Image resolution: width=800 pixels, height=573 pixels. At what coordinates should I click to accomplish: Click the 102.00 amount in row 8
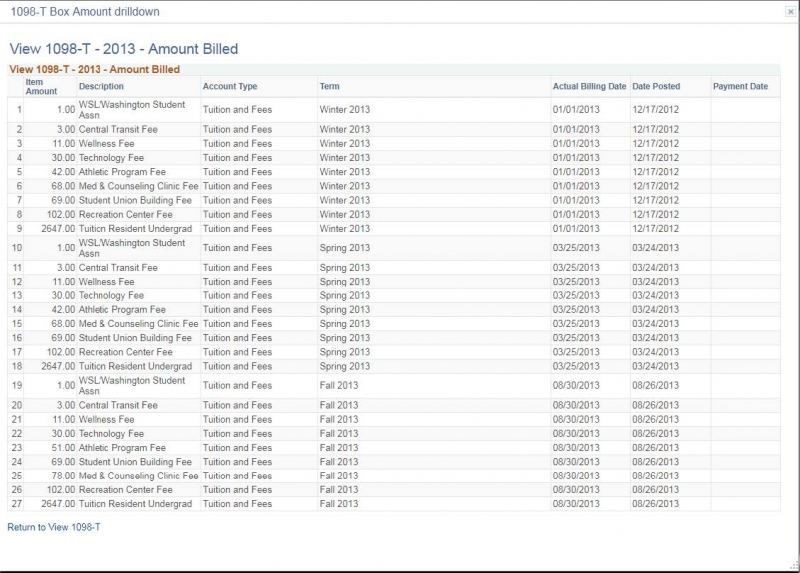(61, 215)
